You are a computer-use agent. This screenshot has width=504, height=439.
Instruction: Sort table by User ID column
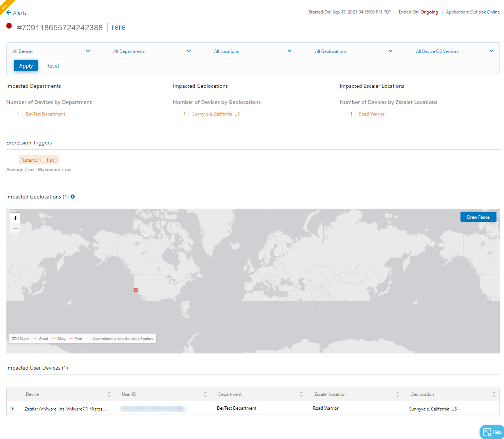(x=205, y=394)
